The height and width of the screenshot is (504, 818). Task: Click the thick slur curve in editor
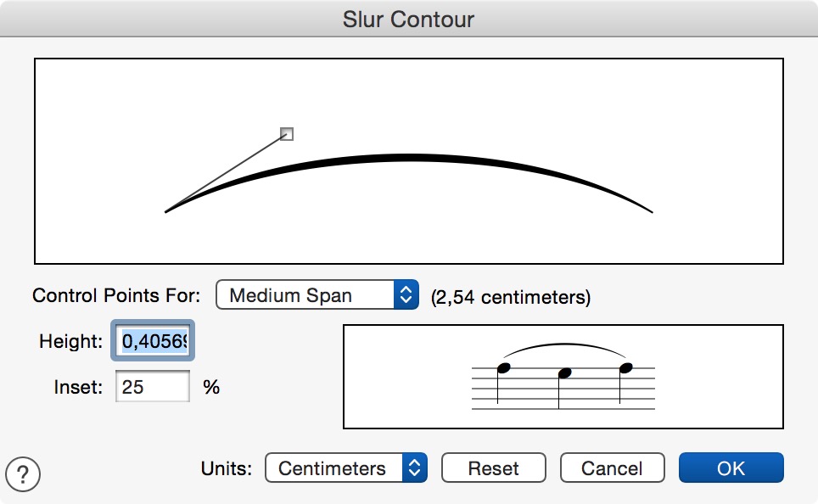[408, 158]
